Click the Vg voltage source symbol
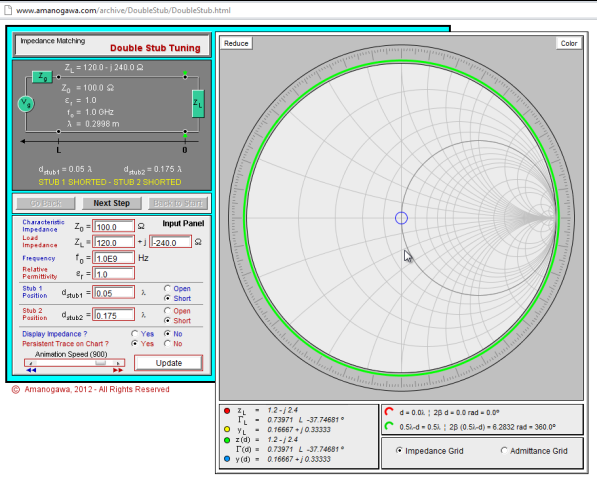This screenshot has height=480, width=597. (x=26, y=104)
